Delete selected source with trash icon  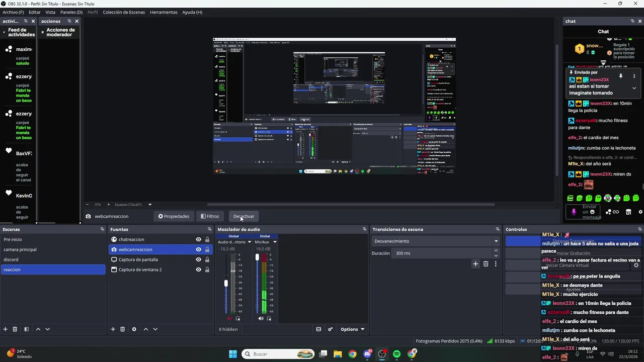pos(122,329)
